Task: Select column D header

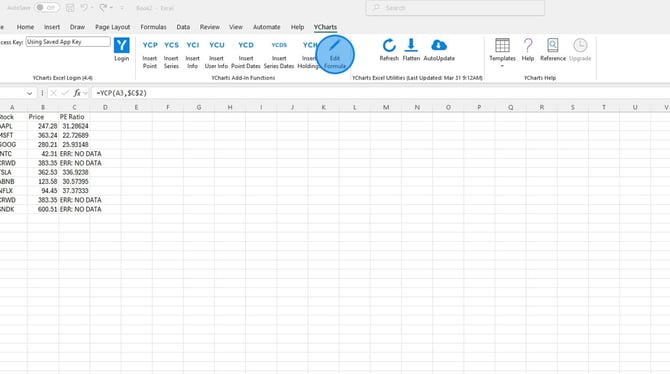Action: point(105,107)
